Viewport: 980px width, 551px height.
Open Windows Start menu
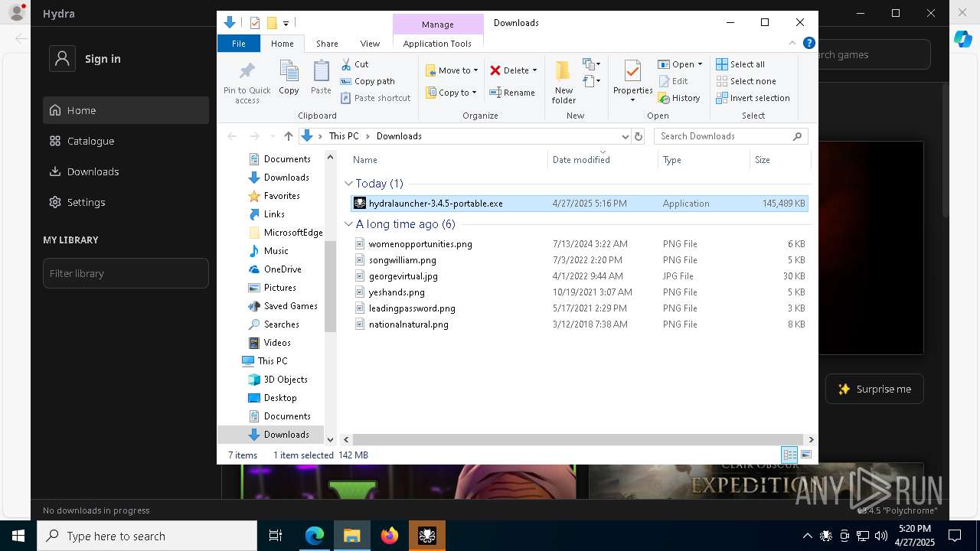[x=18, y=536]
